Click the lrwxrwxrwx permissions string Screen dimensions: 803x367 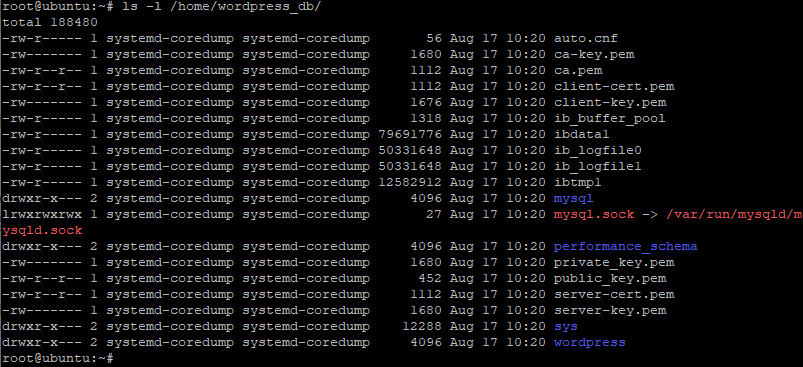(42, 214)
